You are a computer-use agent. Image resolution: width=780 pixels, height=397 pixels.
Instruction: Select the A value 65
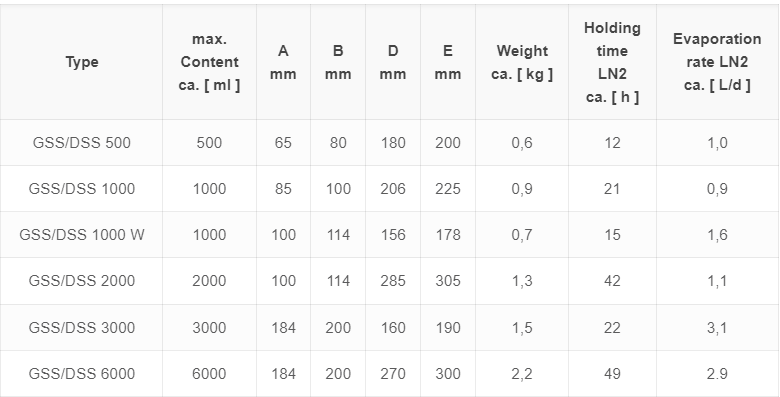[283, 143]
